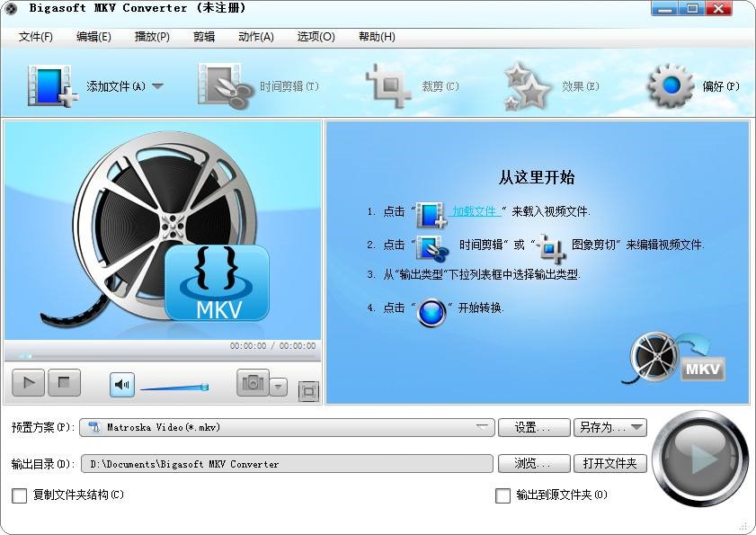Image resolution: width=756 pixels, height=535 pixels.
Task: Click the 浏览 browse button
Action: click(x=533, y=463)
